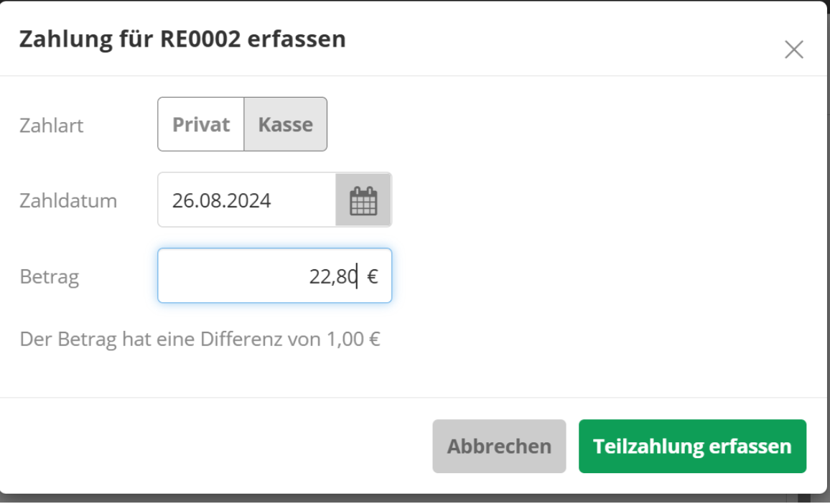Click the difference notice text

point(200,339)
